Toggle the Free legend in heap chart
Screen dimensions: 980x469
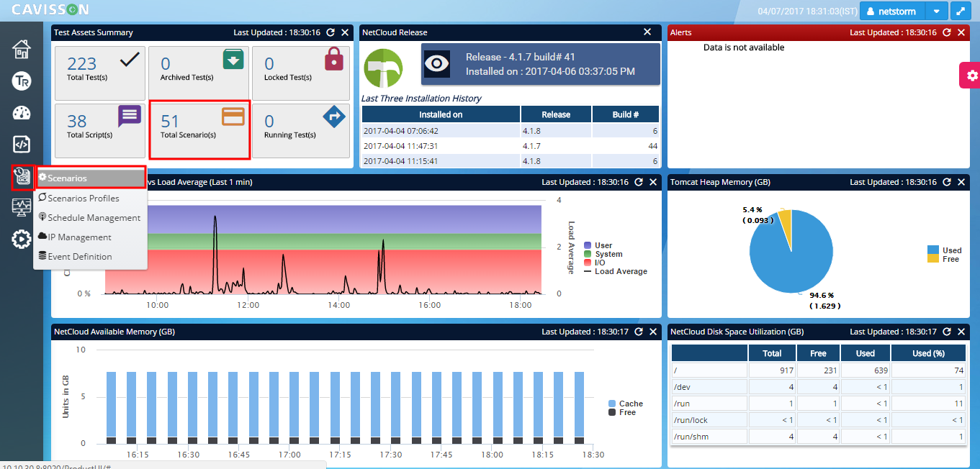[x=943, y=259]
